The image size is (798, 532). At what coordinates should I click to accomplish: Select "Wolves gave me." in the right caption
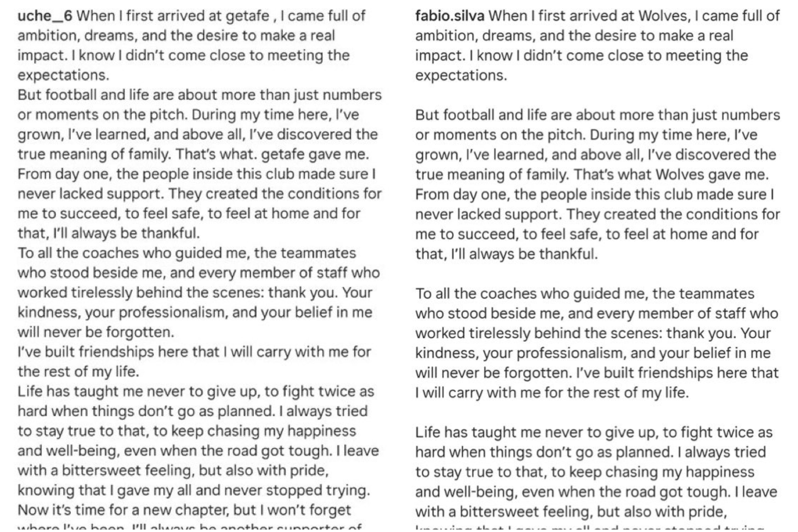tap(712, 175)
